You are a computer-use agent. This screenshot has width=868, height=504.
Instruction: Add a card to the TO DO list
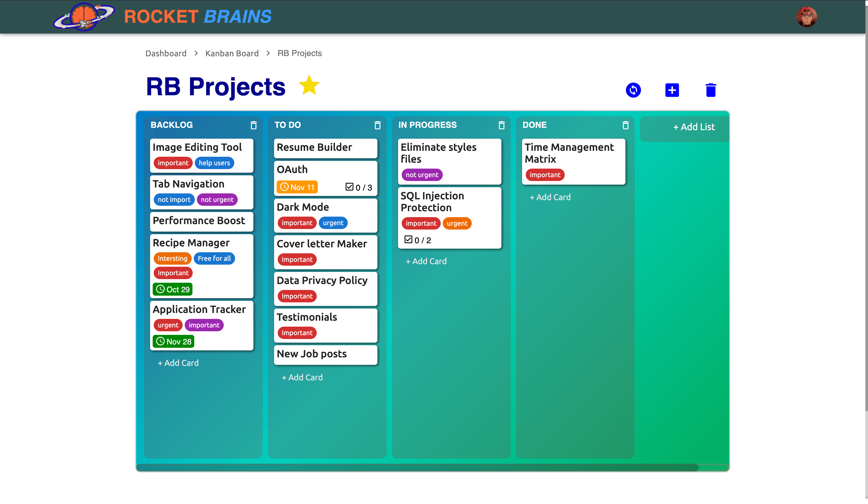[x=302, y=377]
